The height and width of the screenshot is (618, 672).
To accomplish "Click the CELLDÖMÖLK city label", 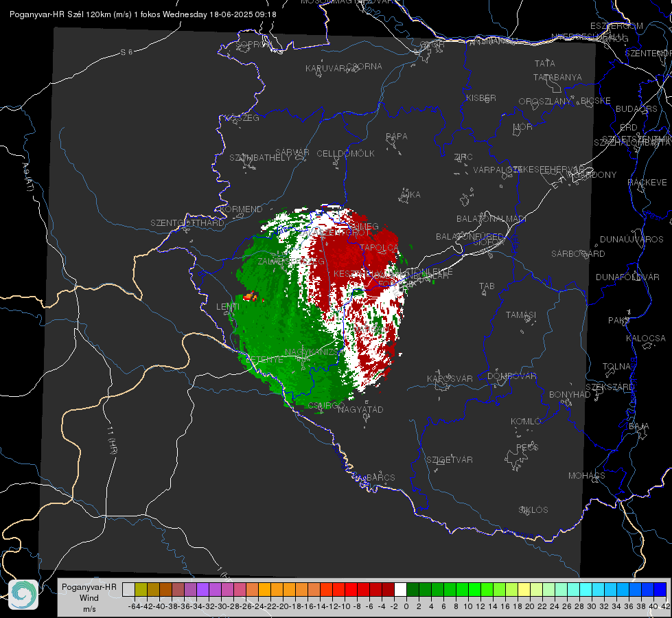I will coord(345,154).
